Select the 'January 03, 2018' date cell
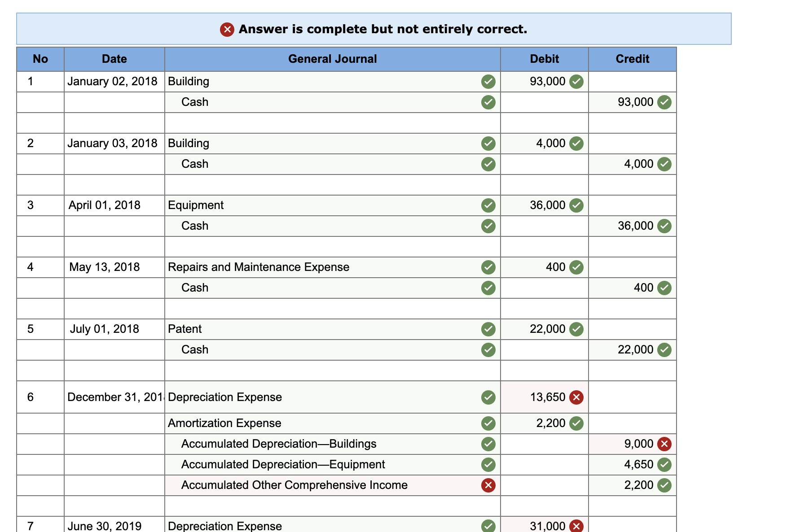The height and width of the screenshot is (532, 791). tap(114, 144)
